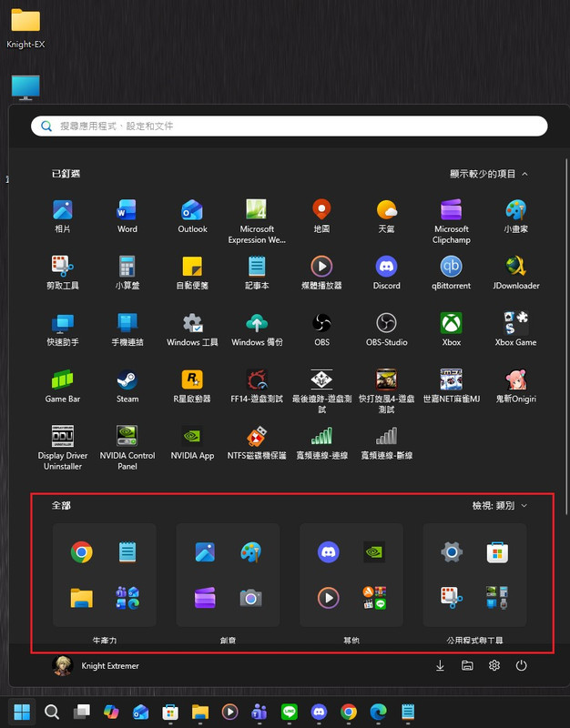Open Clipchamp in the 創意 category group
This screenshot has height=728, width=570.
click(205, 598)
